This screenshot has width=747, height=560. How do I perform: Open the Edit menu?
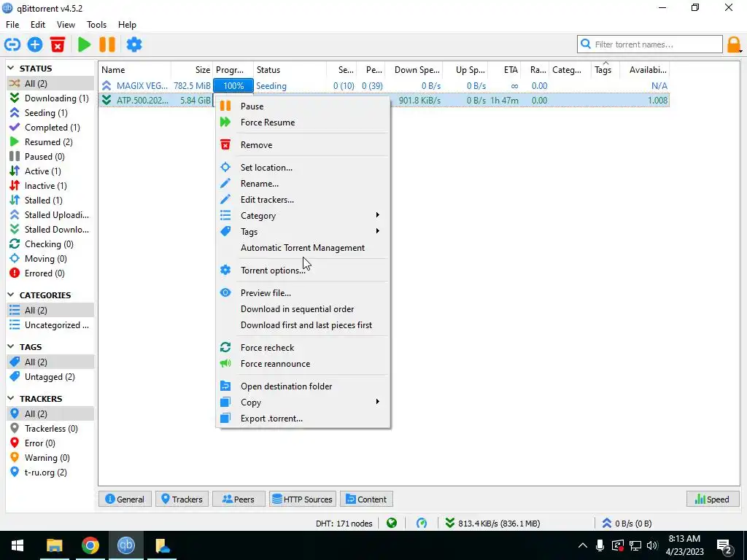38,25
